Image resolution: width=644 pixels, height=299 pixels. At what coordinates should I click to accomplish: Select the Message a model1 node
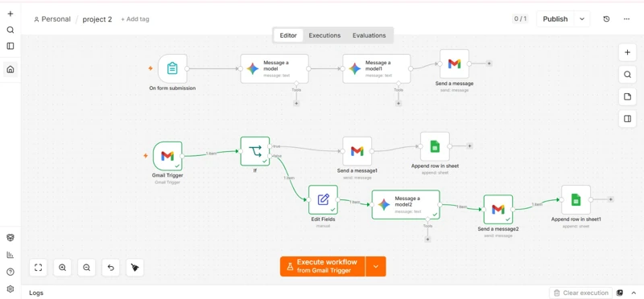click(x=377, y=68)
